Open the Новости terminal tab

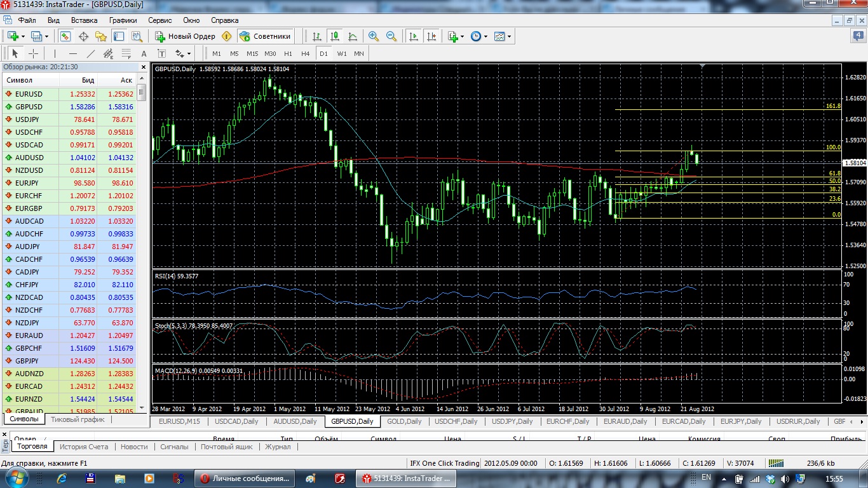coord(134,447)
